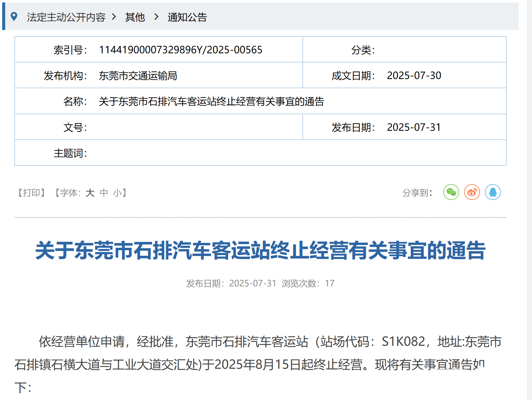Open 法定主动公开内容 breadcrumb link

pyautogui.click(x=66, y=17)
